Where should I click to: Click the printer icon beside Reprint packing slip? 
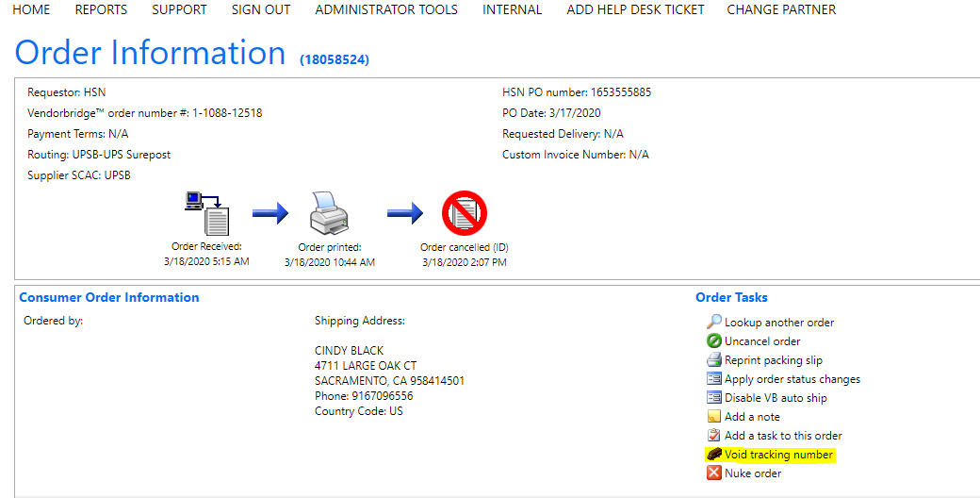pos(713,359)
